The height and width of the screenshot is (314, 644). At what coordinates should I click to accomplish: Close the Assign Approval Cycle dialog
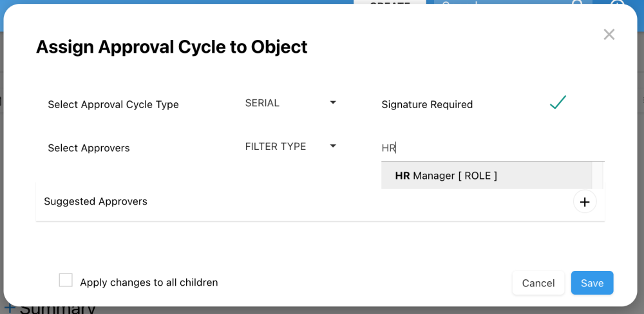point(609,35)
